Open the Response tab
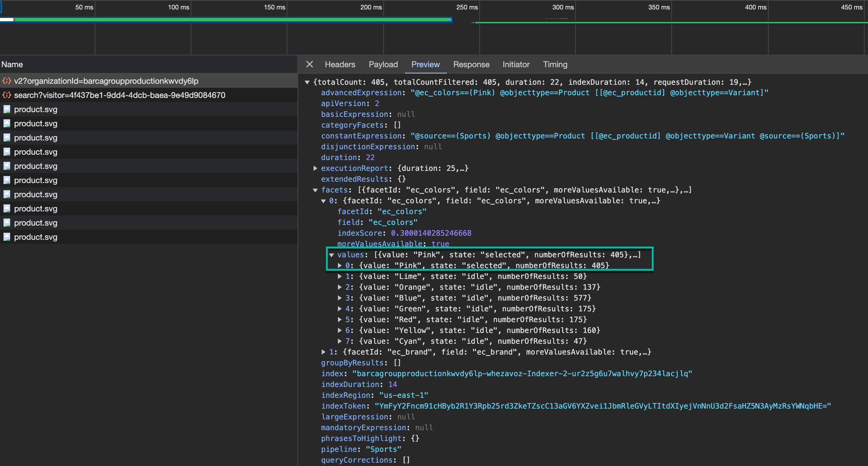 [x=471, y=64]
